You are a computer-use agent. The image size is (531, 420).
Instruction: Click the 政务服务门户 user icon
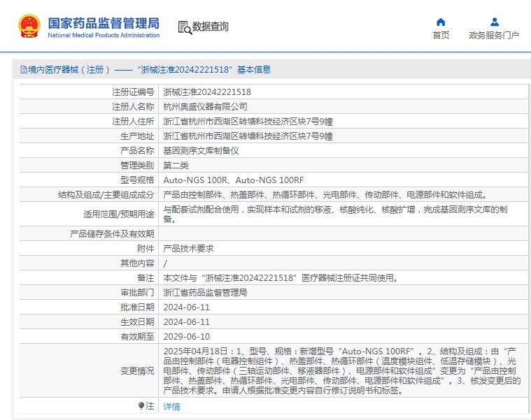495,22
